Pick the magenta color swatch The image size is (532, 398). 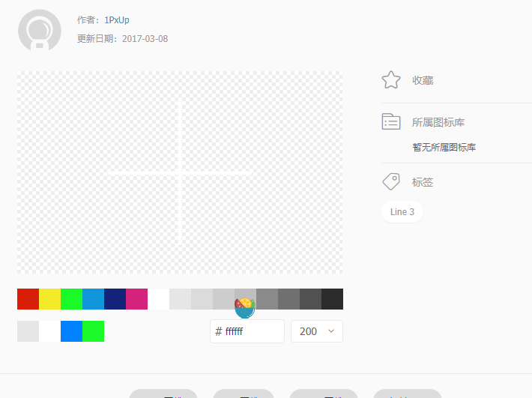click(136, 299)
